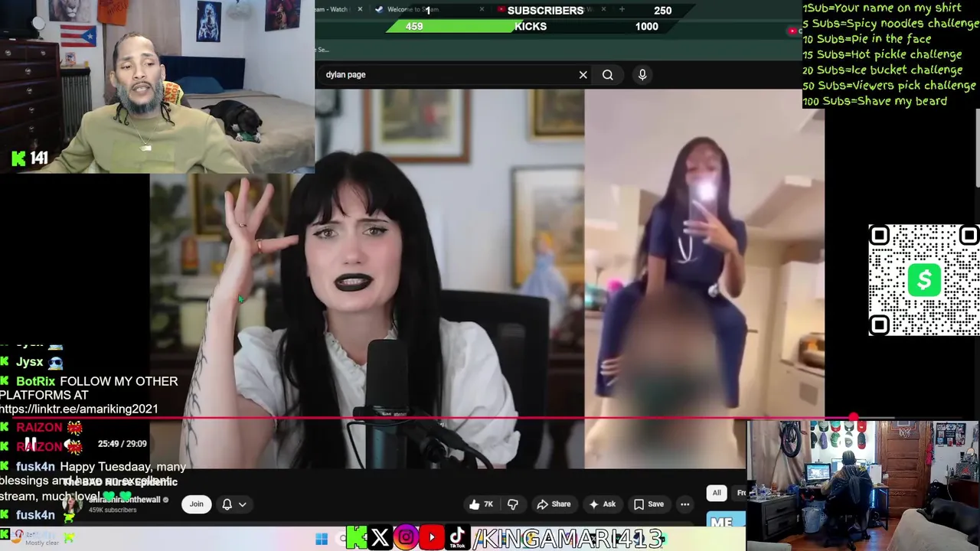Click the paused video frame to play
This screenshot has width=980, height=551.
487,279
